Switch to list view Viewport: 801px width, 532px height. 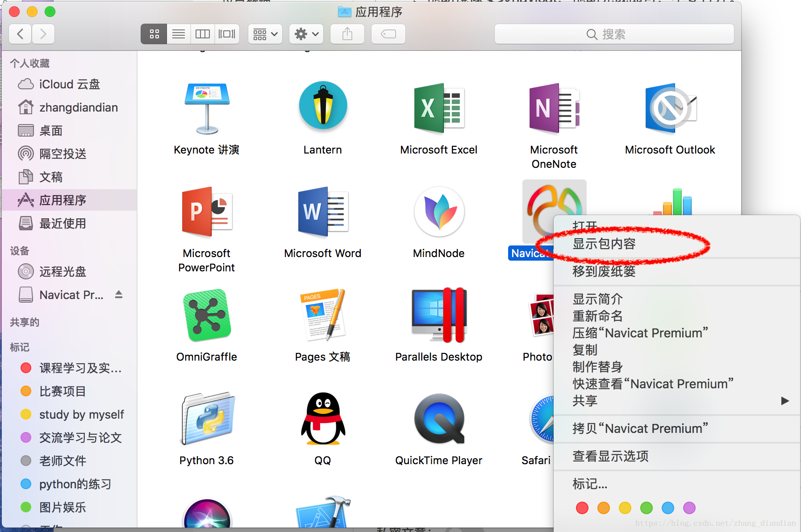pyautogui.click(x=179, y=34)
